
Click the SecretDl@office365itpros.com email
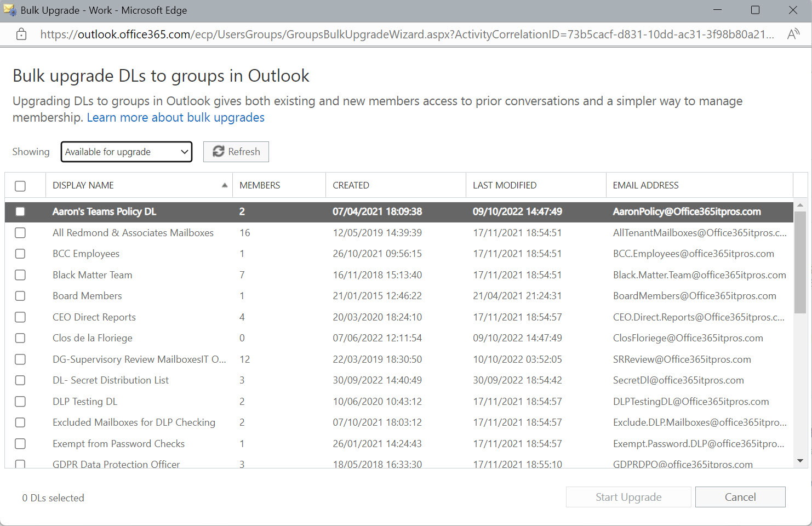tap(678, 380)
